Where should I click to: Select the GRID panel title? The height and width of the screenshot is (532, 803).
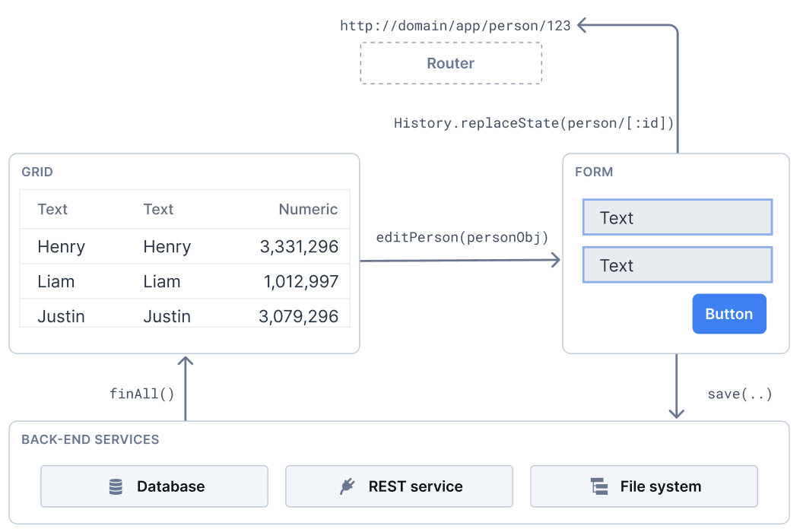pyautogui.click(x=36, y=172)
